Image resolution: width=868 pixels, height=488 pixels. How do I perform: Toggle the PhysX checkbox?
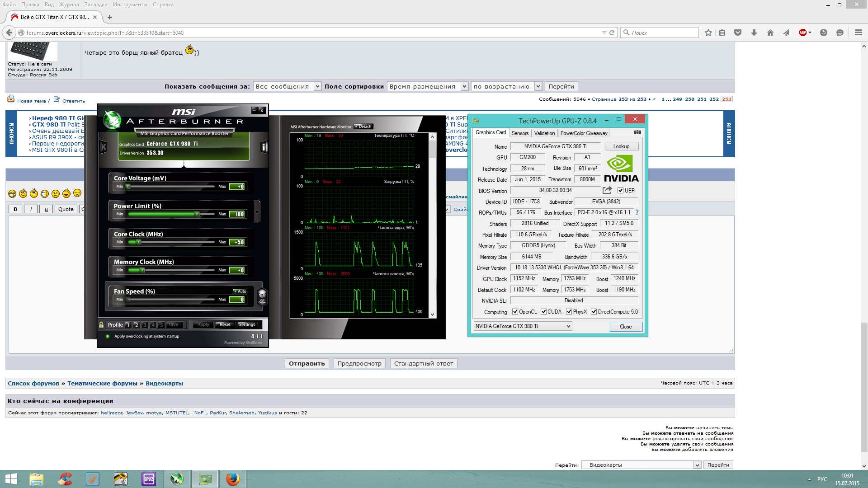pos(569,312)
